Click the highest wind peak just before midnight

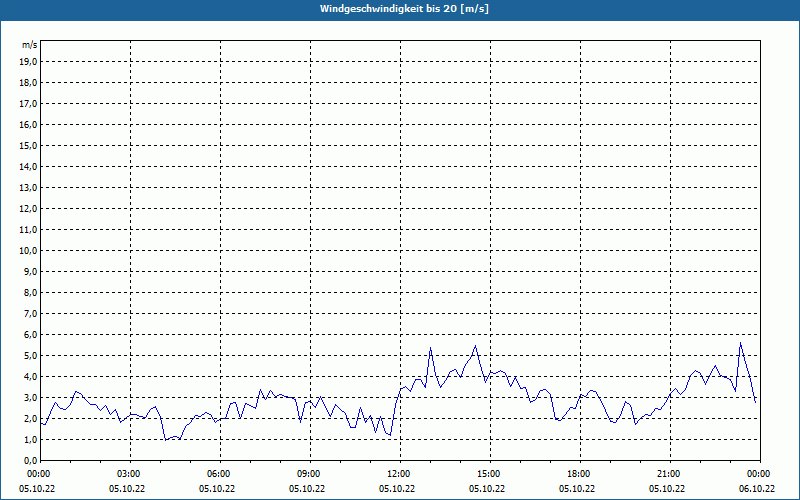pos(740,343)
